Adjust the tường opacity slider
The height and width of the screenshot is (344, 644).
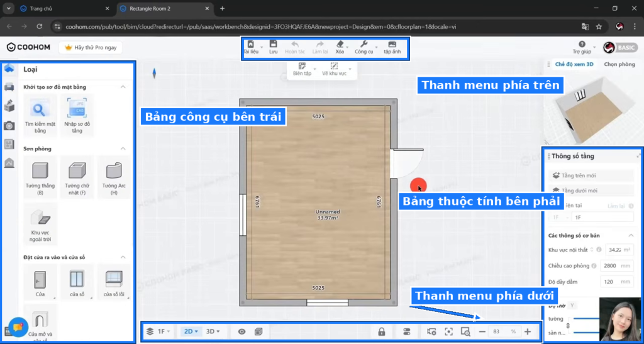tap(587, 319)
